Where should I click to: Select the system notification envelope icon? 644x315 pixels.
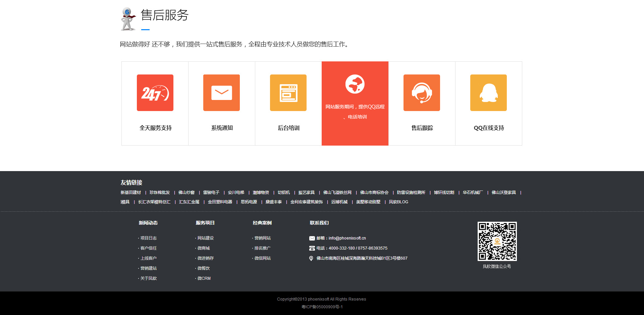221,93
